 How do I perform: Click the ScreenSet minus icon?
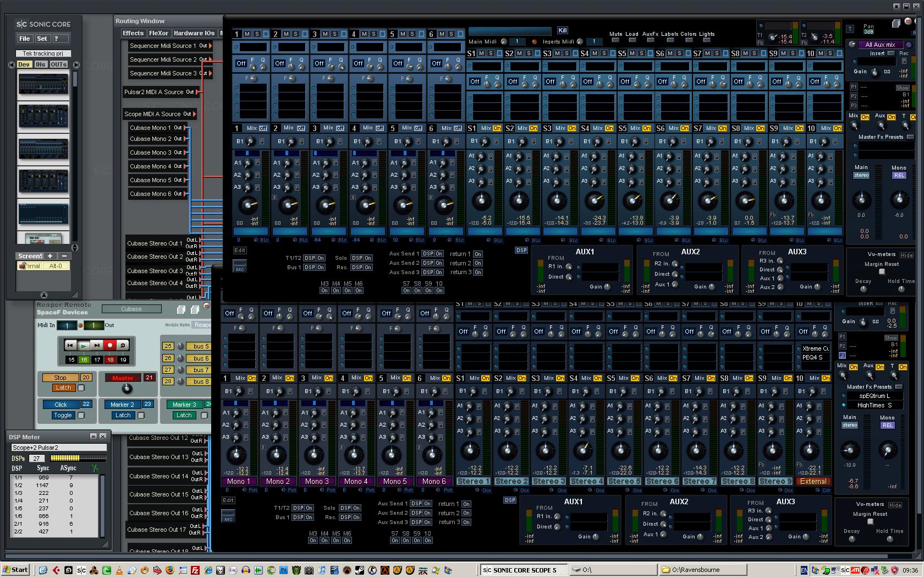point(64,256)
